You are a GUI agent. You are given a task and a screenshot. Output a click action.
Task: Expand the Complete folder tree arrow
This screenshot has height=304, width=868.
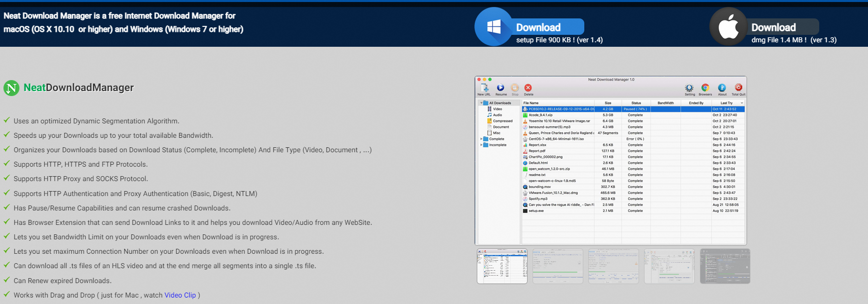pyautogui.click(x=481, y=139)
